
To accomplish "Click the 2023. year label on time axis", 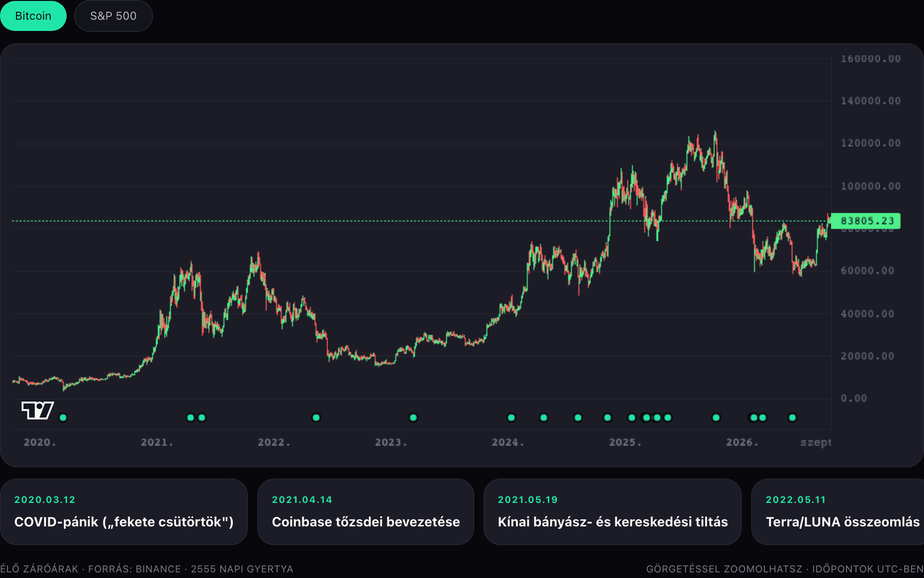I will [391, 442].
